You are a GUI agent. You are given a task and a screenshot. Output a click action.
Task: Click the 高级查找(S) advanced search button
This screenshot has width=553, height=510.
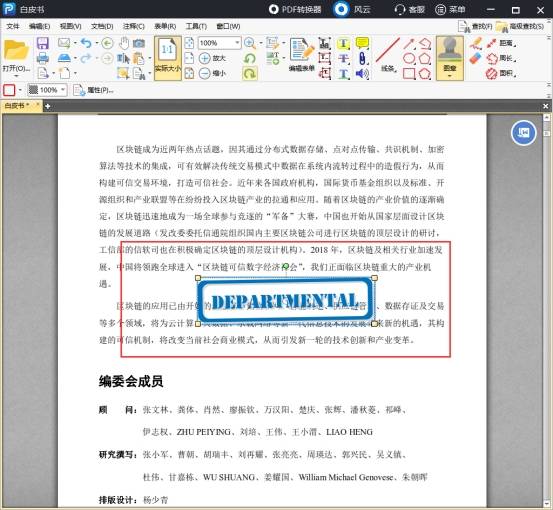pos(519,26)
